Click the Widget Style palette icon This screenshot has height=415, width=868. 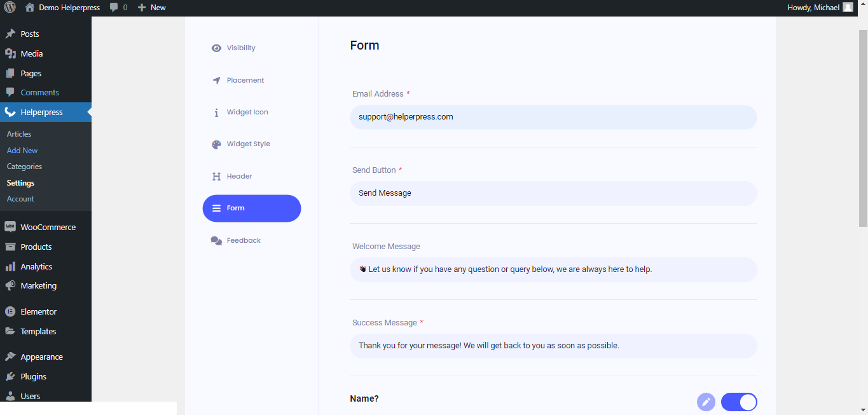(216, 144)
